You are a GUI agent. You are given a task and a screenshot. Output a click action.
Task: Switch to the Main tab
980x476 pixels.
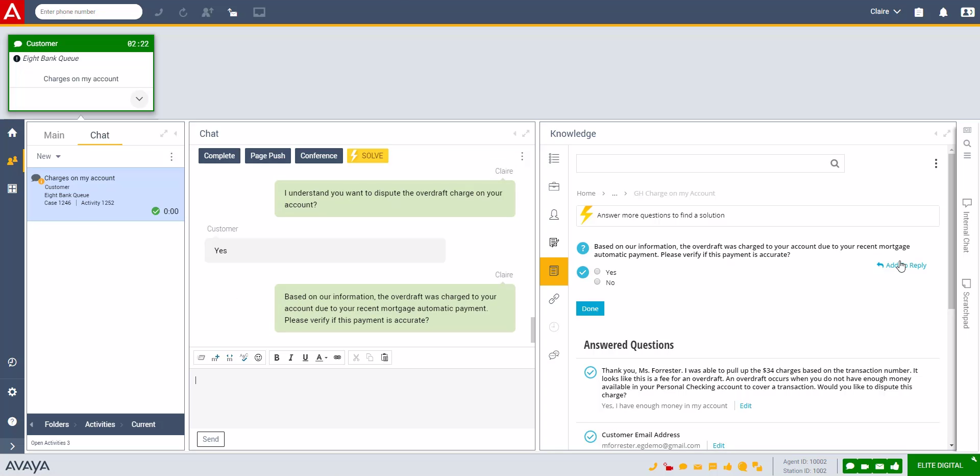coord(54,135)
